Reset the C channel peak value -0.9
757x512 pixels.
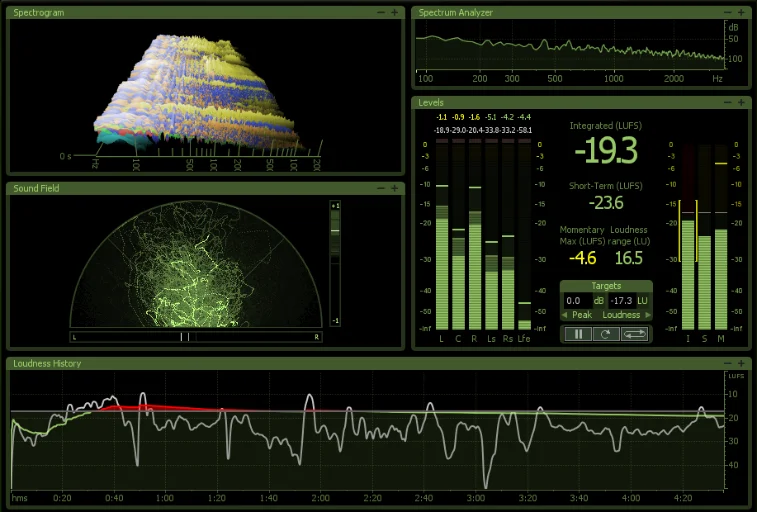[x=458, y=117]
